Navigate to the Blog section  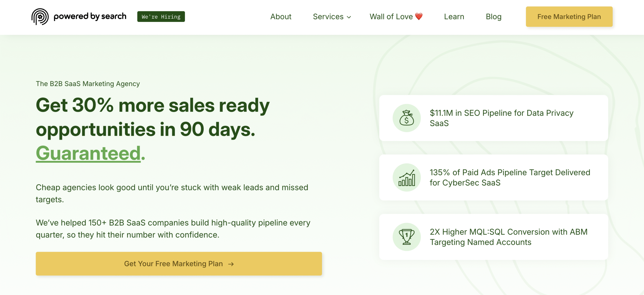[x=493, y=17]
